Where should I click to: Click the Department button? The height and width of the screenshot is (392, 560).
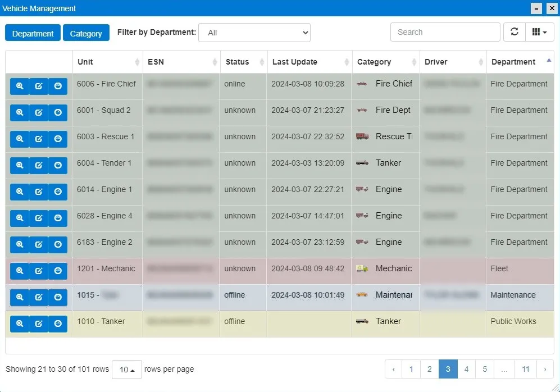(33, 34)
